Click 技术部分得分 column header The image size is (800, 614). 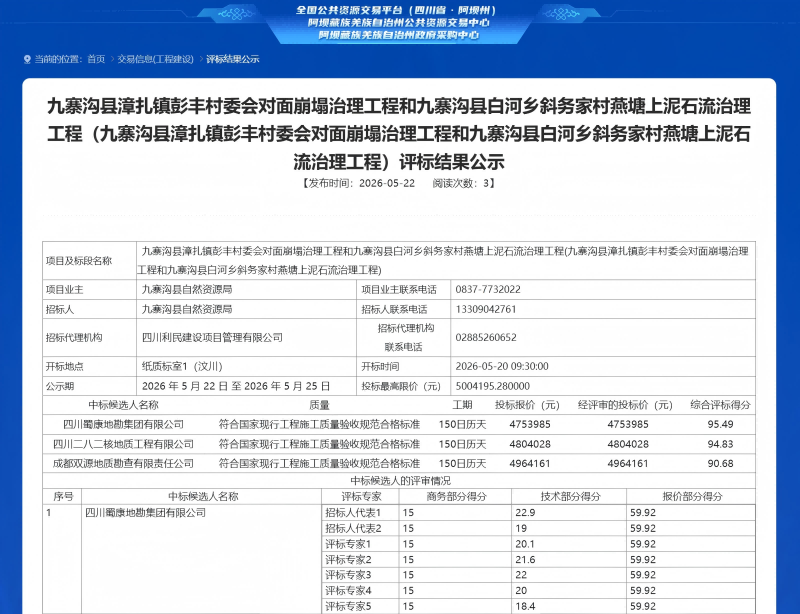point(570,496)
